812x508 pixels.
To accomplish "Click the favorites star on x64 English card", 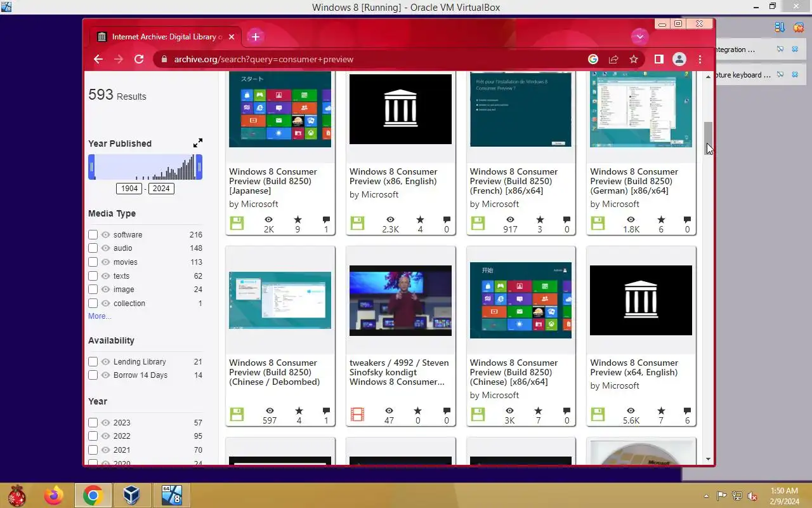I will [x=661, y=411].
